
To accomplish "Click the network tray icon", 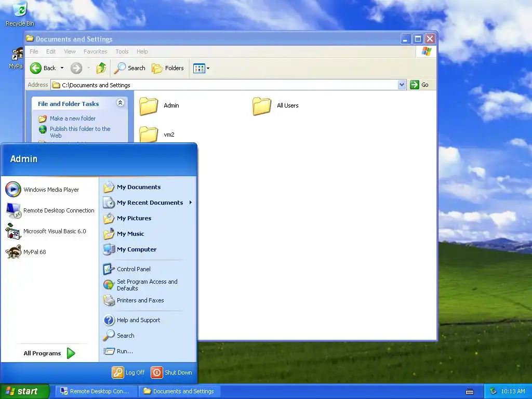I will click(x=494, y=391).
